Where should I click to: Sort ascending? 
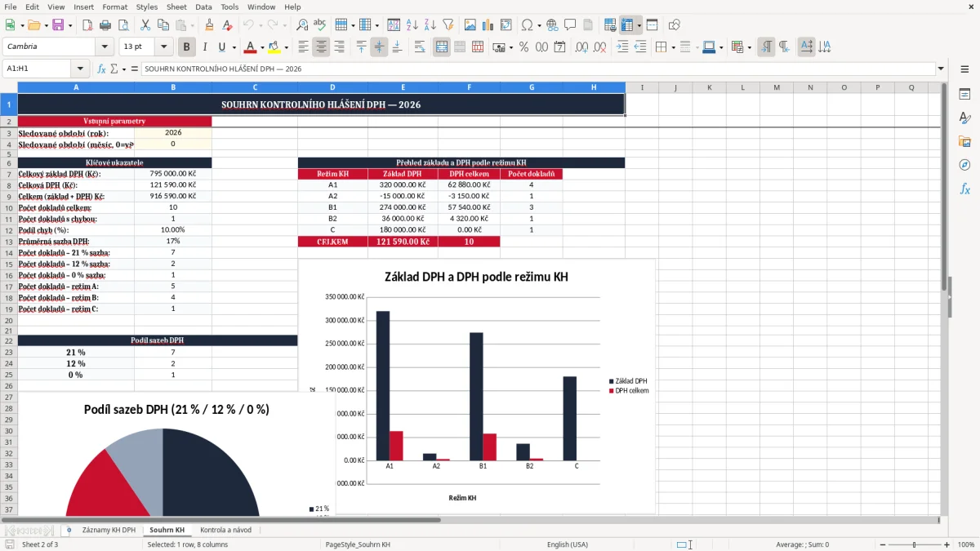pyautogui.click(x=412, y=25)
